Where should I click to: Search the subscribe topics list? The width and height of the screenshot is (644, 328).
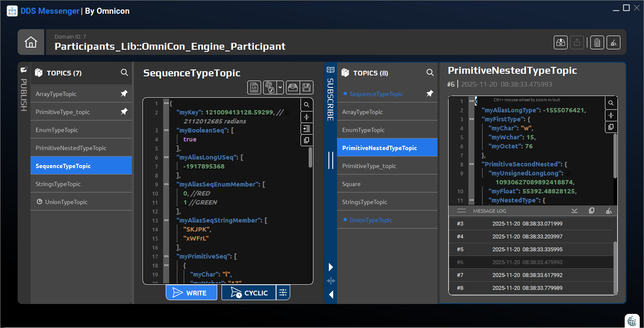point(430,73)
